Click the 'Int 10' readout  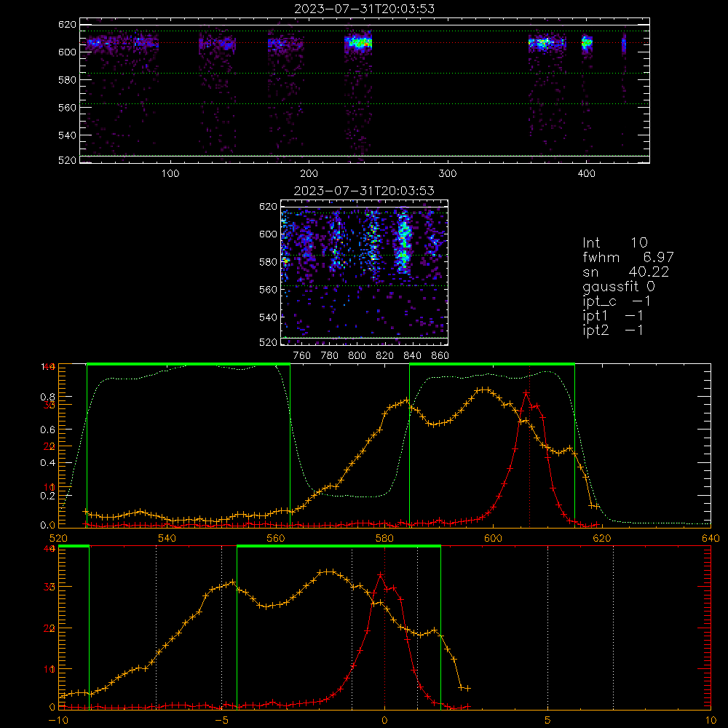pos(615,242)
